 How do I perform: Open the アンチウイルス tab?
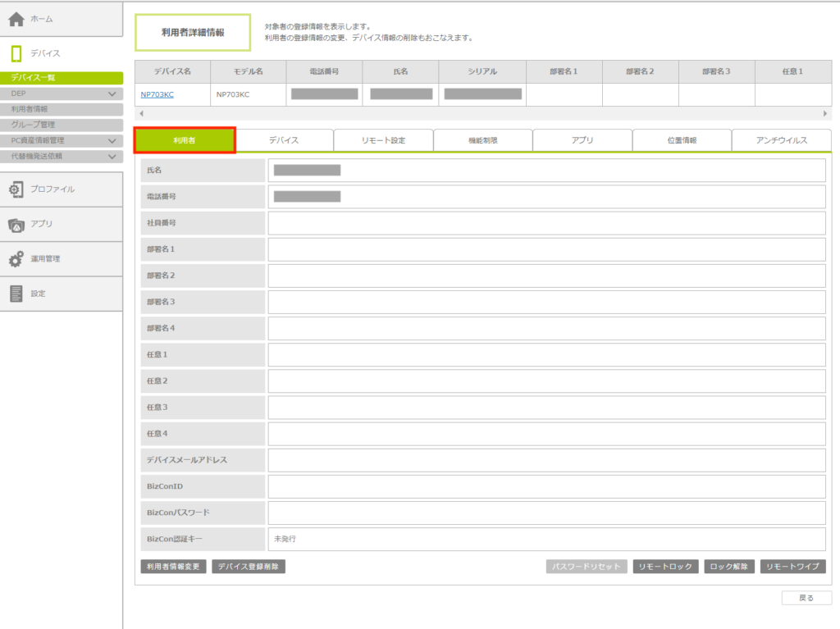point(781,140)
